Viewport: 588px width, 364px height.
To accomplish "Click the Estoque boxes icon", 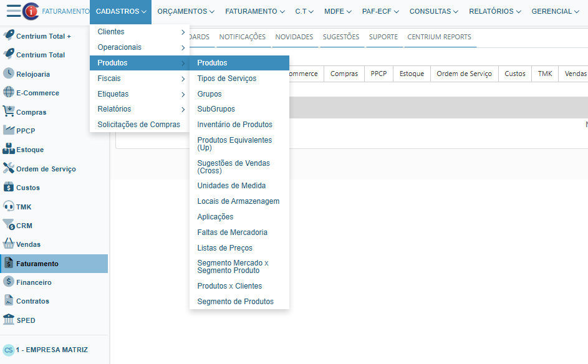I will tap(9, 150).
